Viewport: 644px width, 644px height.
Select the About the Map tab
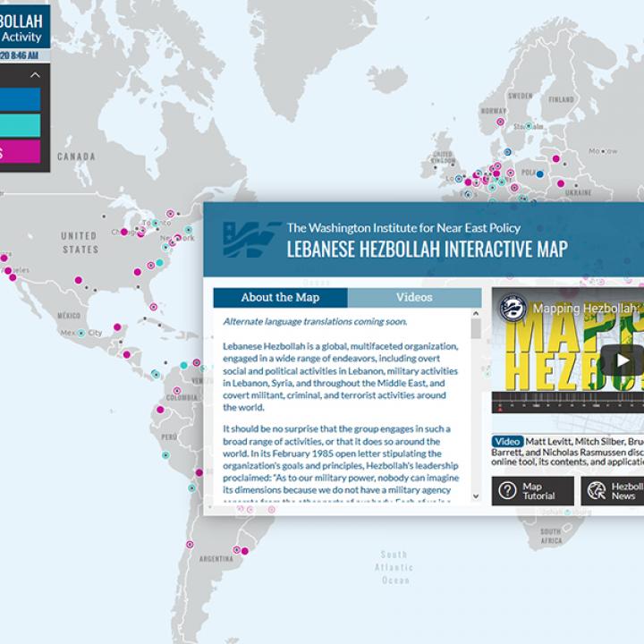pyautogui.click(x=281, y=297)
